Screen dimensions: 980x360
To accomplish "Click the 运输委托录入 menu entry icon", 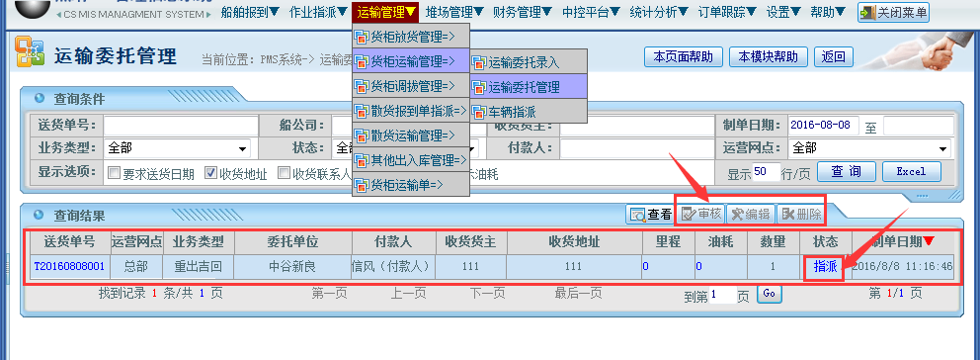I will [x=479, y=62].
